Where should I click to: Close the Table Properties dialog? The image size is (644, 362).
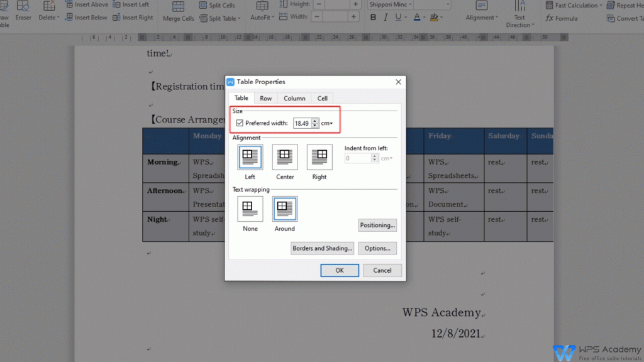pos(398,82)
